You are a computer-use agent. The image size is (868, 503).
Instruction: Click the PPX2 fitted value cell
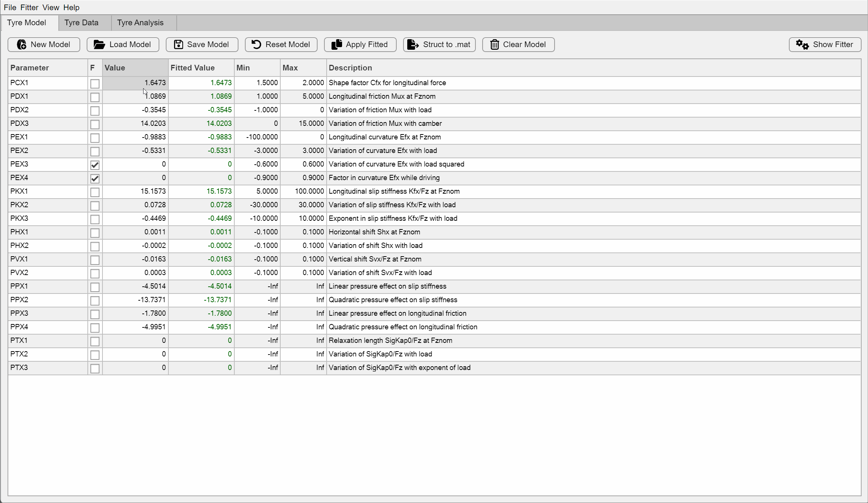tap(200, 300)
